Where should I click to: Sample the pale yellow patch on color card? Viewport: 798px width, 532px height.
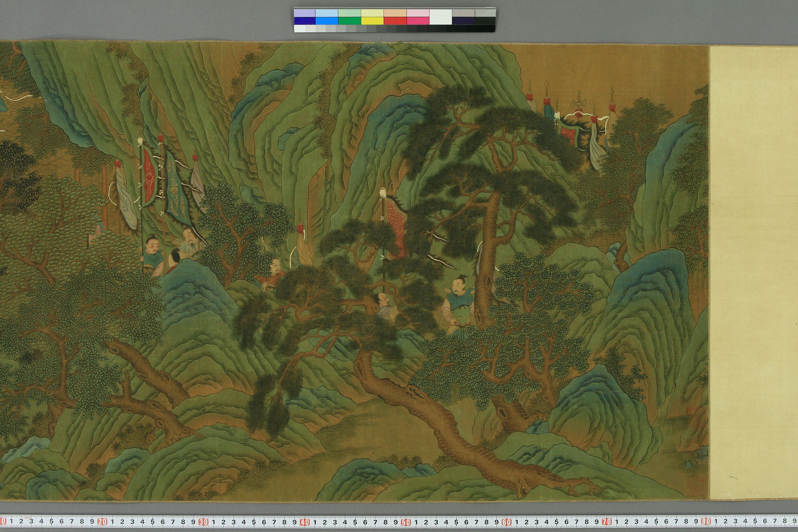[x=372, y=13]
